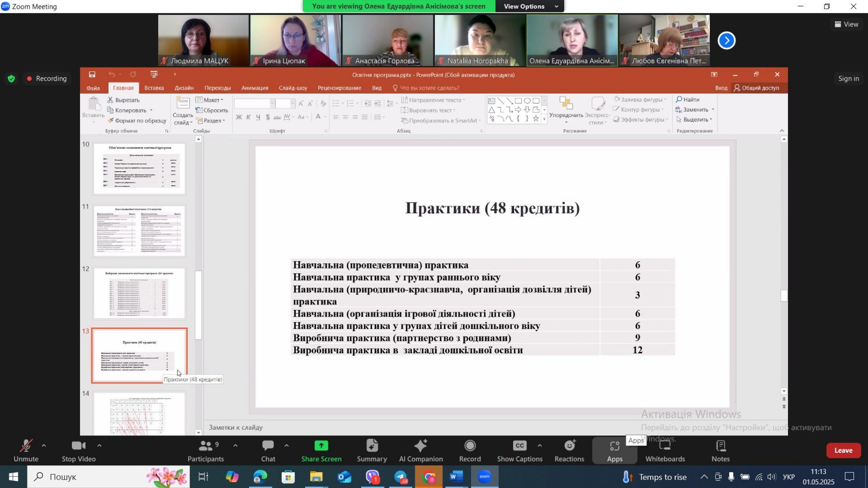This screenshot has height=488, width=868.
Task: Click the Share Screen icon
Action: click(321, 446)
